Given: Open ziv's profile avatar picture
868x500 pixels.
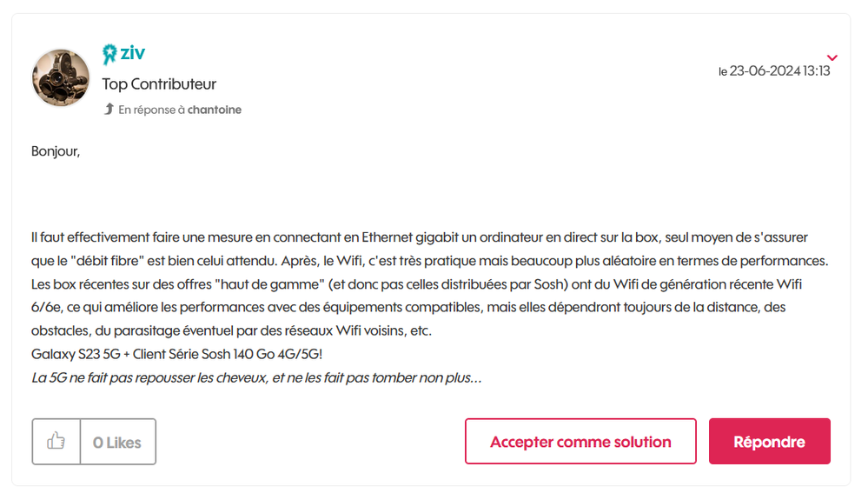Looking at the screenshot, I should [61, 77].
